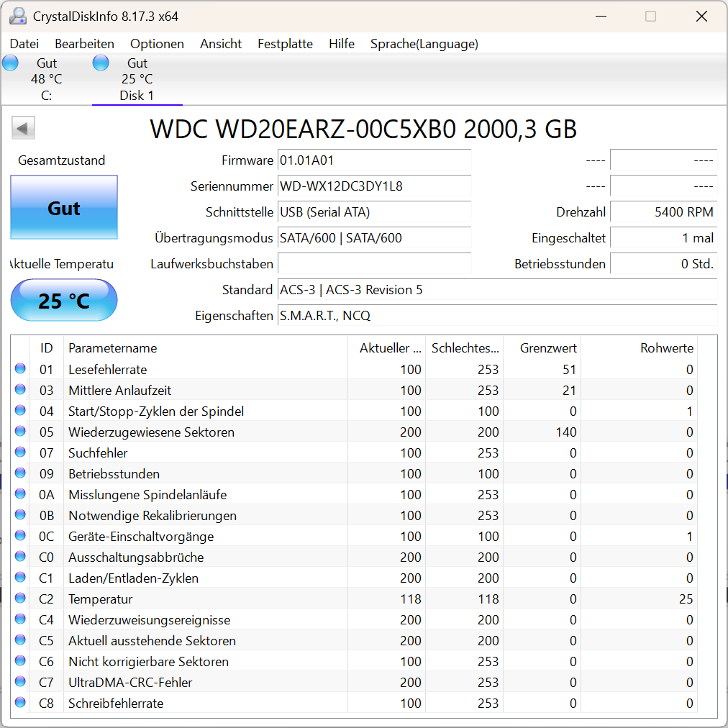Click the Aktueller column header
This screenshot has width=728, height=728.
(386, 347)
